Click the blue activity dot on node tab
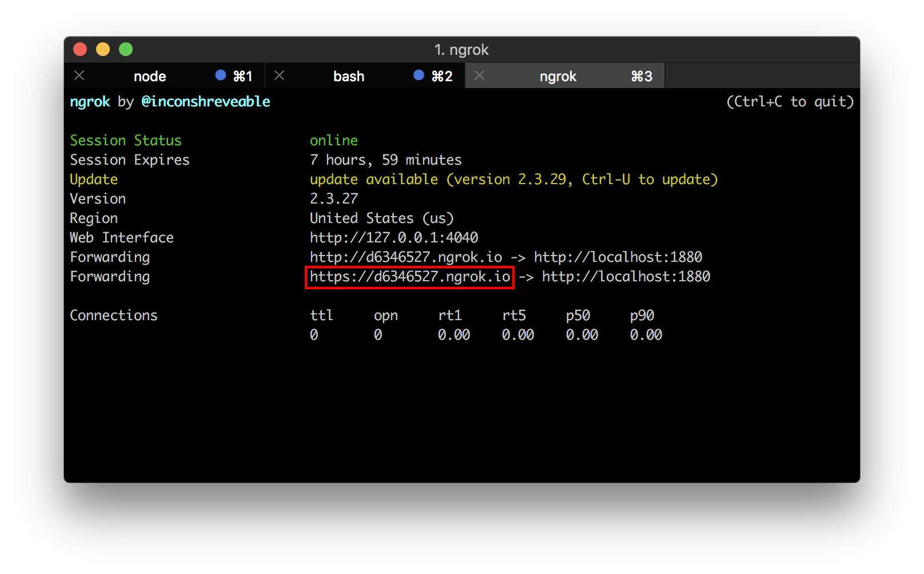Image resolution: width=924 pixels, height=574 pixels. click(x=220, y=75)
